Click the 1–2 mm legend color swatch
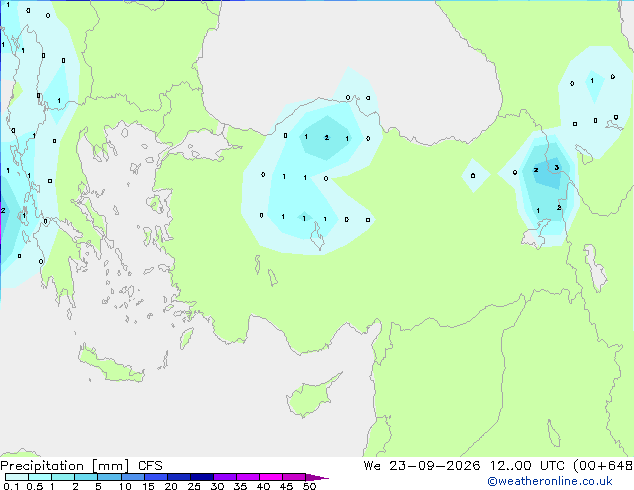Image resolution: width=634 pixels, height=490 pixels. coord(63,477)
